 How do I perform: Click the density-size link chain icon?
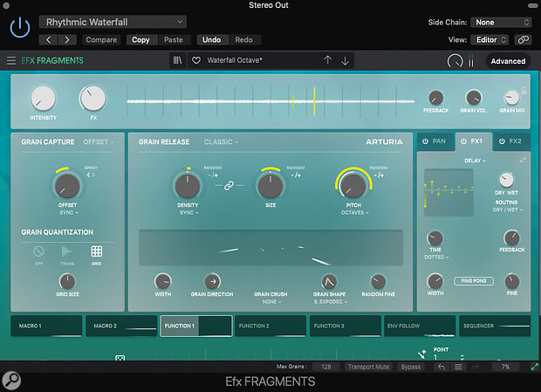pos(229,186)
